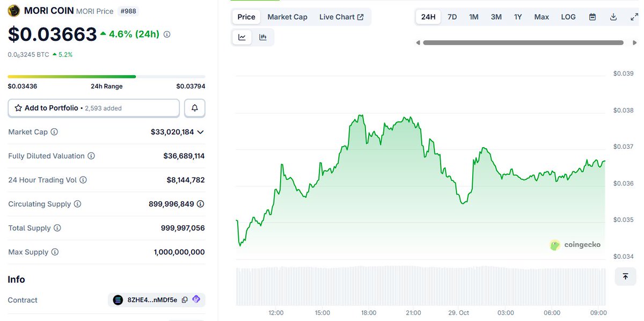Image resolution: width=644 pixels, height=321 pixels.
Task: Click the $0.03794 range high value
Action: click(191, 86)
